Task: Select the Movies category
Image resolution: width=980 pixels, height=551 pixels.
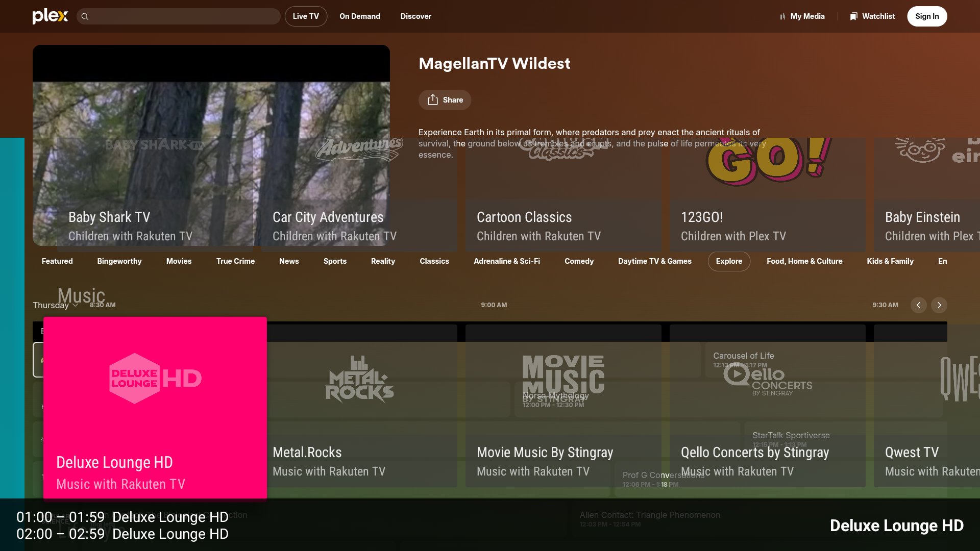Action: 179,261
